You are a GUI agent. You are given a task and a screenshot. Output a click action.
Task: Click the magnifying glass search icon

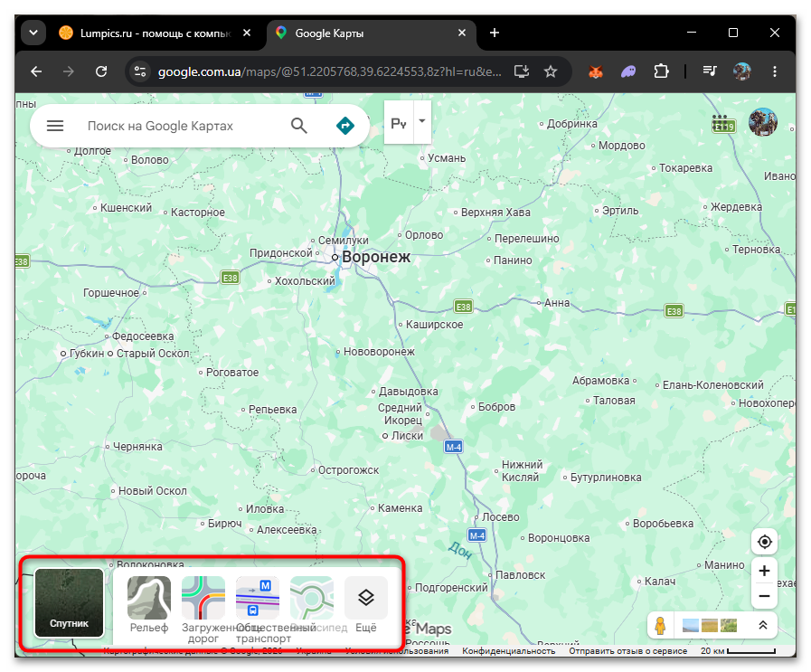click(299, 126)
